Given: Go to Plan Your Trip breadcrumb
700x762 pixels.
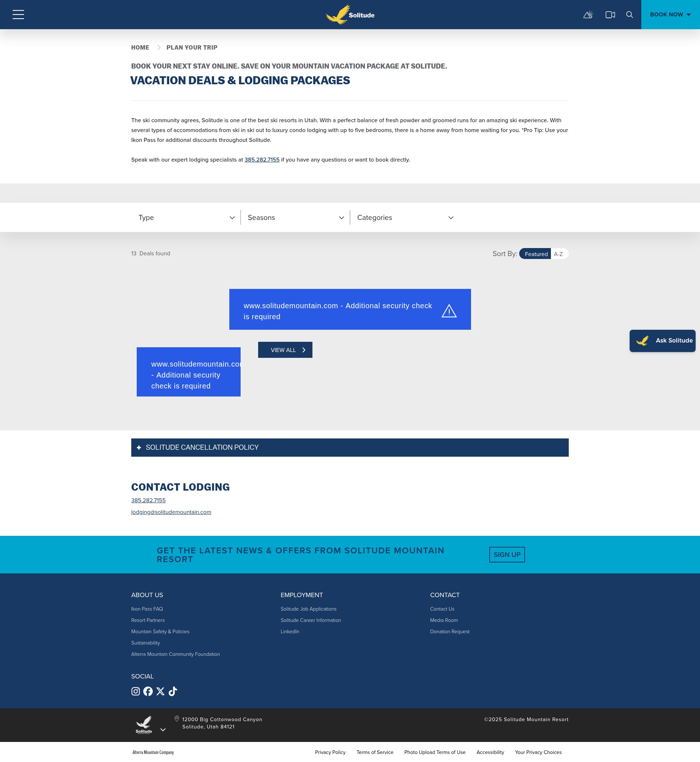Looking at the screenshot, I should [192, 47].
